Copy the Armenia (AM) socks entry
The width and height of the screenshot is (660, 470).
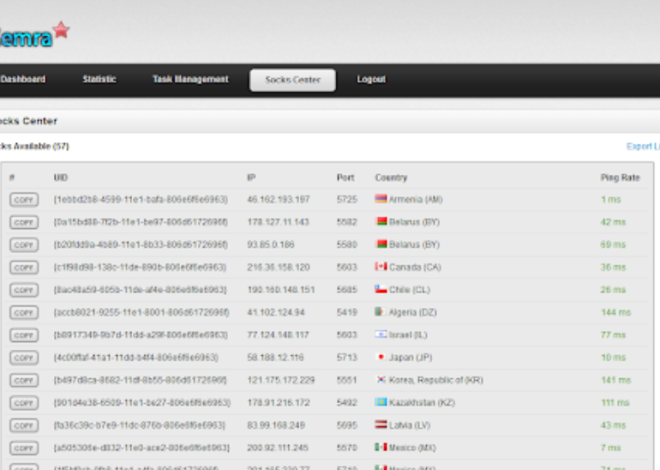(x=24, y=199)
